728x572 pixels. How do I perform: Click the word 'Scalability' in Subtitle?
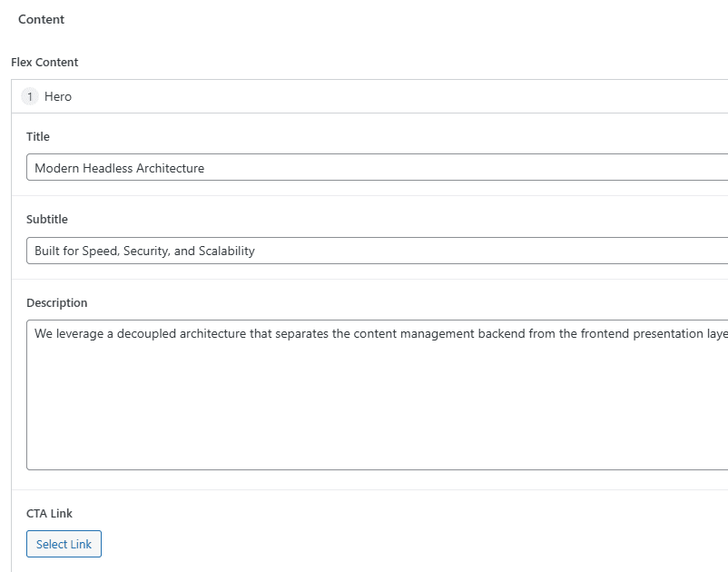tap(227, 251)
